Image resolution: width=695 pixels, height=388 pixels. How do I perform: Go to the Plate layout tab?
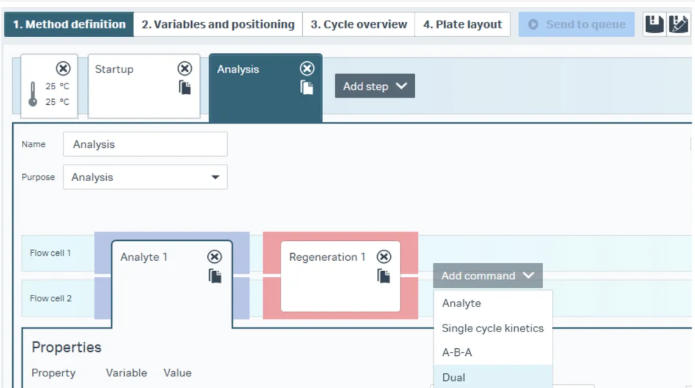coord(462,24)
